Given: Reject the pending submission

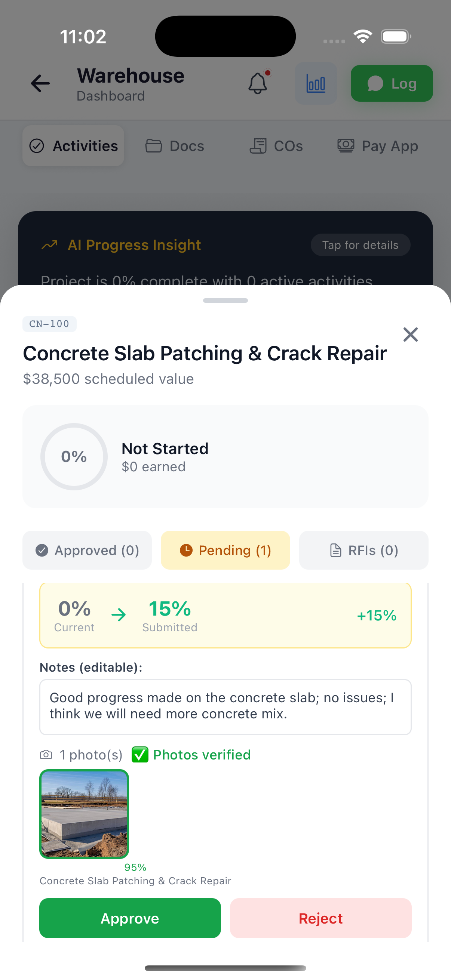Looking at the screenshot, I should [x=320, y=918].
